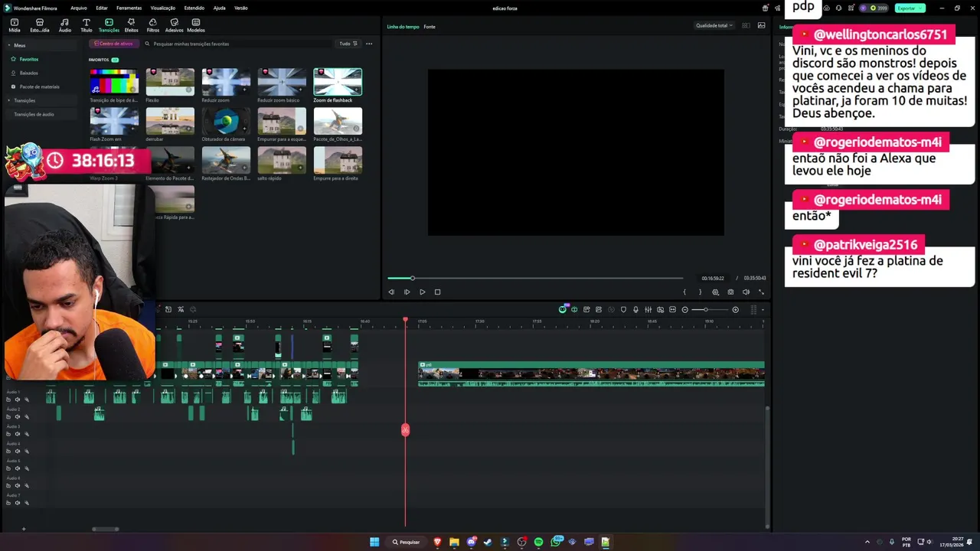Expand the Transições tree section
The width and height of the screenshot is (980, 551).
tap(9, 100)
